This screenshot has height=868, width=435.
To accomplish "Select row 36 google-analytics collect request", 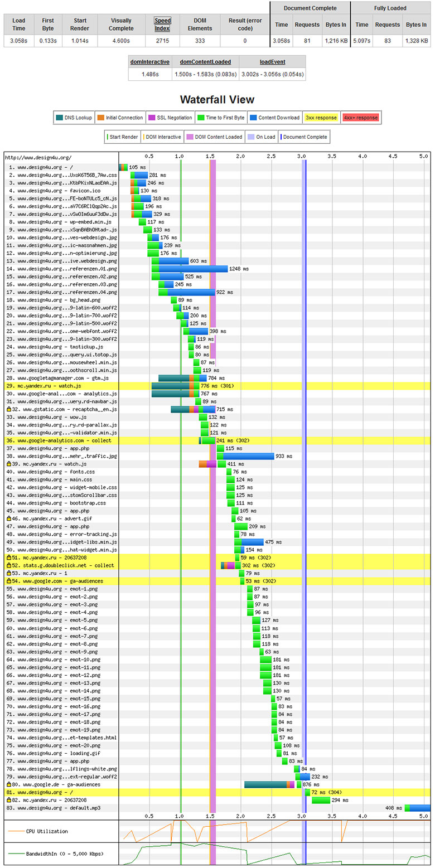I will point(59,440).
